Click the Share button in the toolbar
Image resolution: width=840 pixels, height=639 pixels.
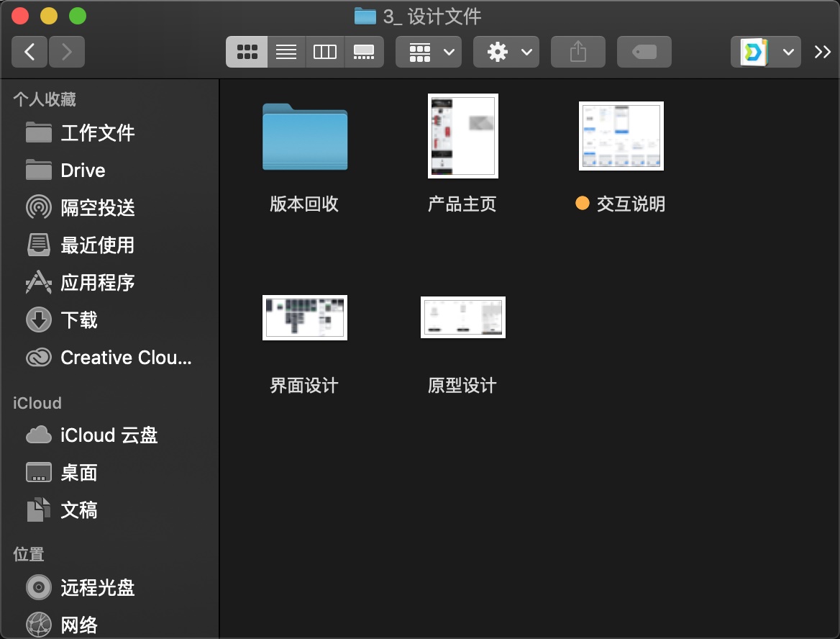pos(577,51)
